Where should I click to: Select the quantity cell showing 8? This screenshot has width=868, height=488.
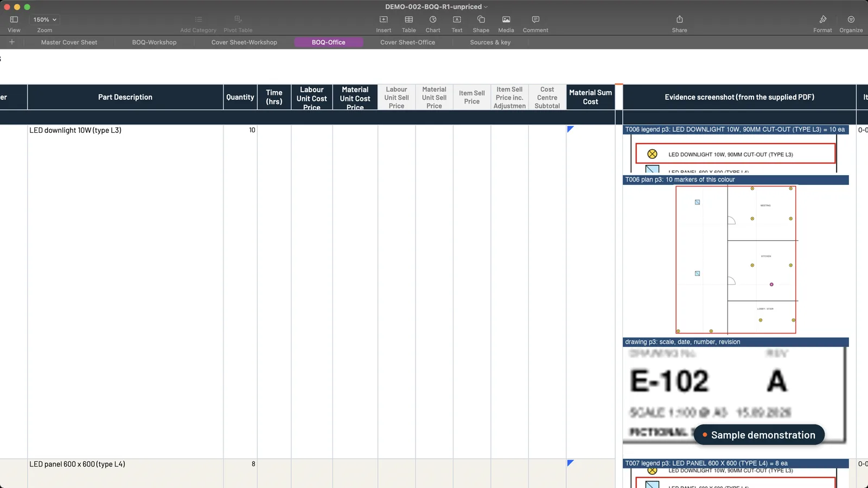click(240, 473)
